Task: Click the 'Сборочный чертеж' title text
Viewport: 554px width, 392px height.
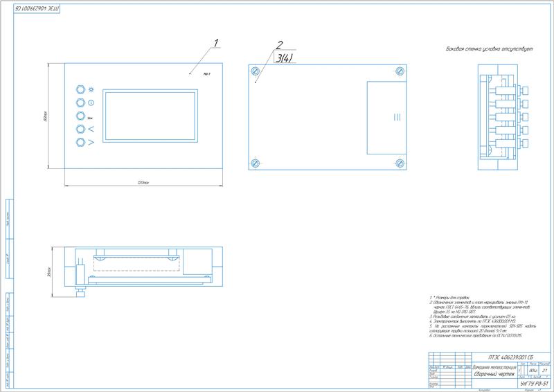Action: point(494,374)
